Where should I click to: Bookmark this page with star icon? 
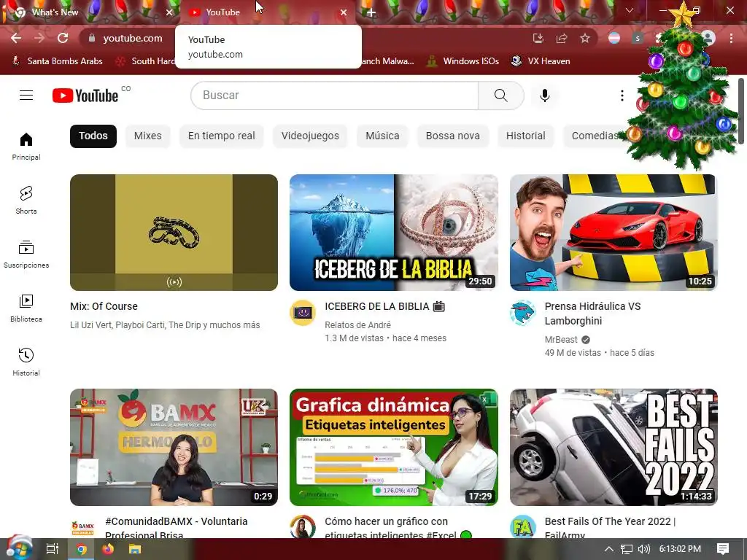585,38
